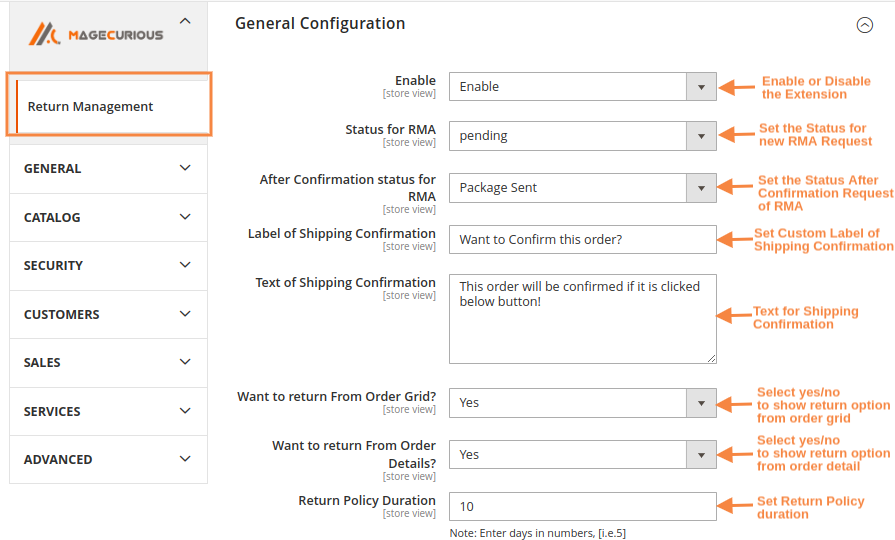Expand the SALES section

pyautogui.click(x=108, y=362)
